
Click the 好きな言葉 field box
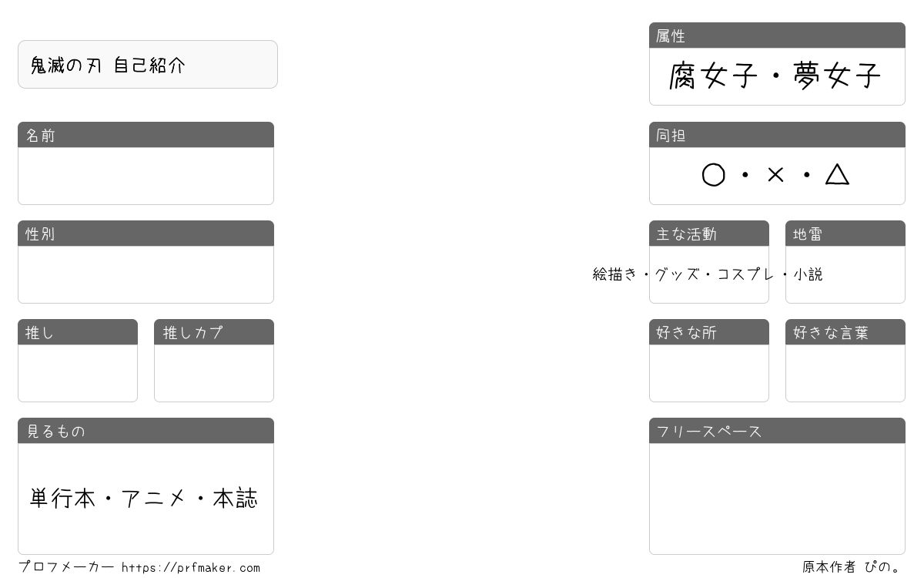[845, 373]
